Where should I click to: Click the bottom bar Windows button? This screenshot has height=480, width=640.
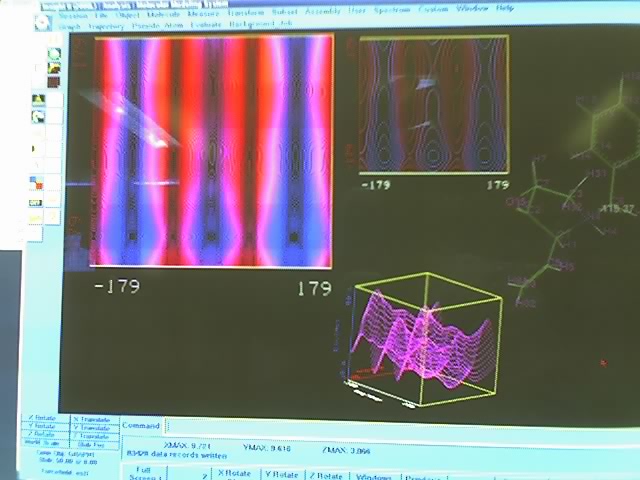(374, 476)
